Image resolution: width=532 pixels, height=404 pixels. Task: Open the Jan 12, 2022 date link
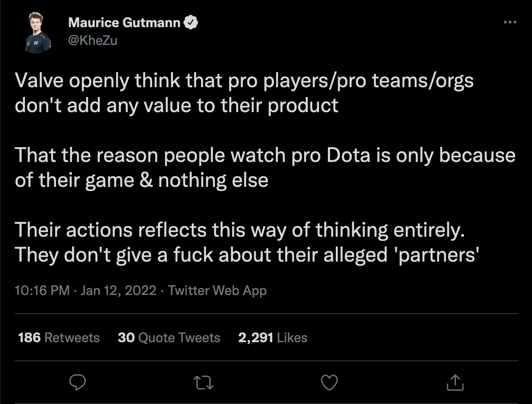coord(118,291)
